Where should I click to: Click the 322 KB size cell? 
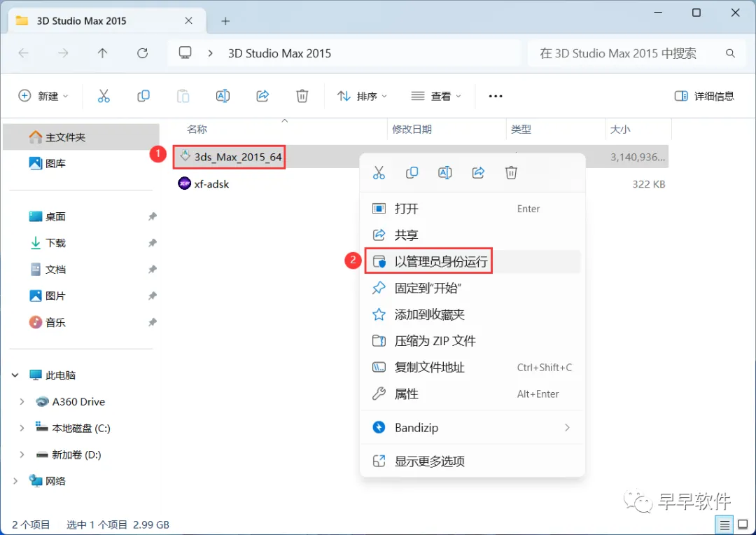click(648, 183)
